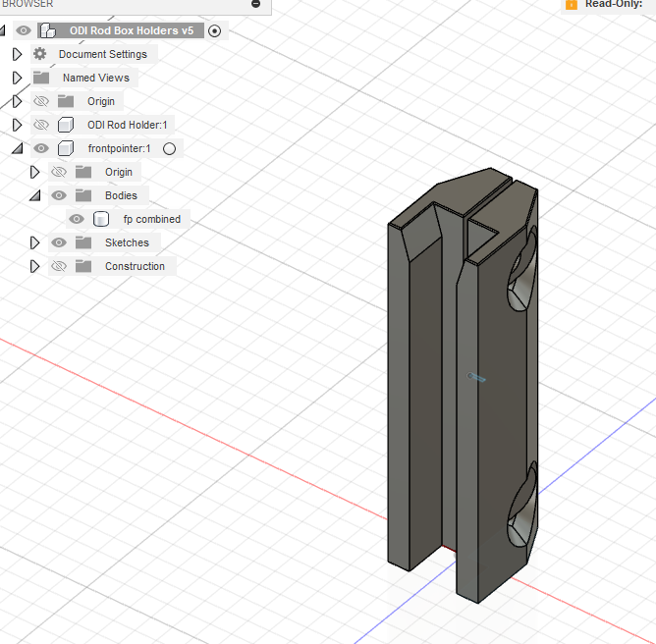Select the fp combined body label
Viewport: 656px width, 644px height.
coord(152,219)
